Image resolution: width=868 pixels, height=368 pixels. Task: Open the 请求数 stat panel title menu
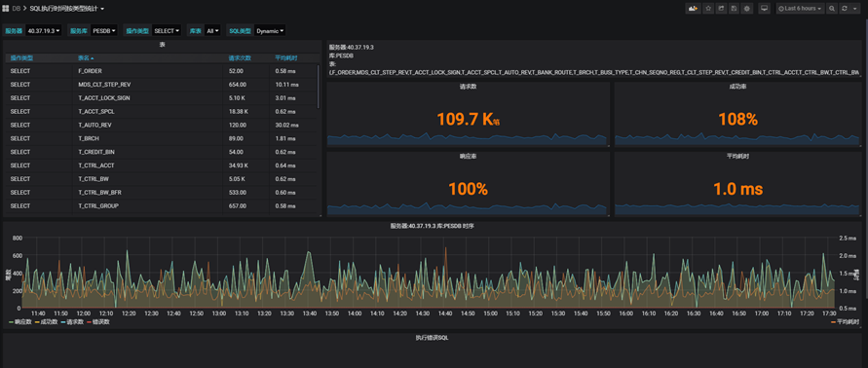click(468, 87)
